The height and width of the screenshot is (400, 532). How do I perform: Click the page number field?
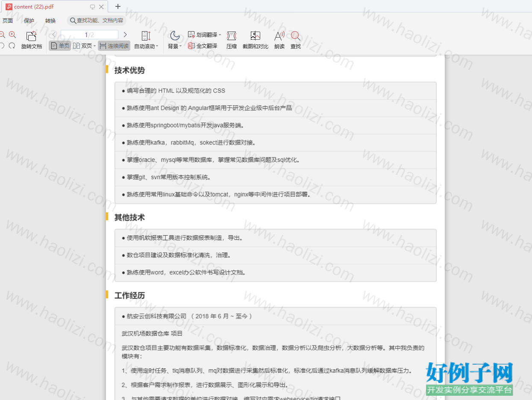pyautogui.click(x=89, y=35)
